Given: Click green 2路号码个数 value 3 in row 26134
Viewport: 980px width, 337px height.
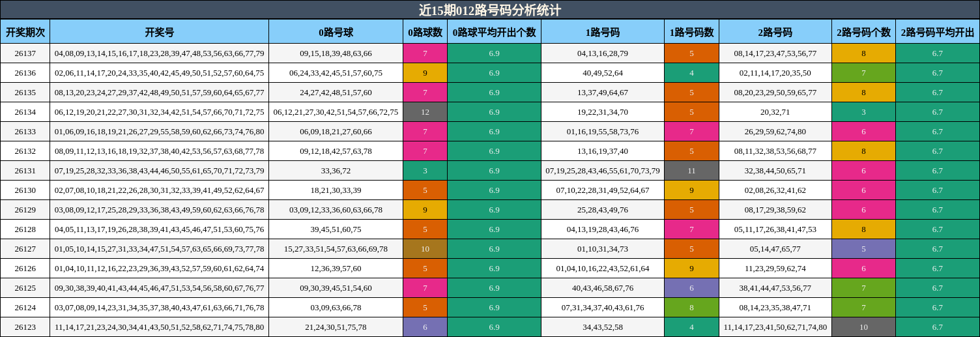Looking at the screenshot, I should pyautogui.click(x=864, y=112).
